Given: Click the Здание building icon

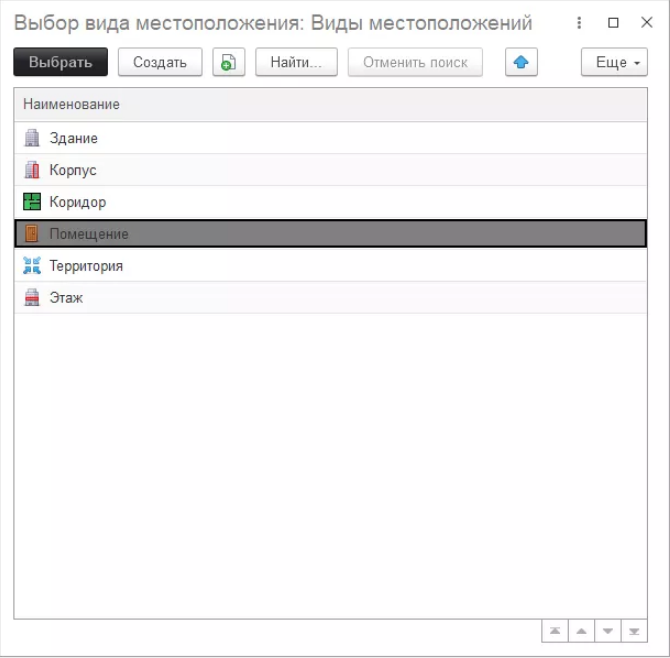Looking at the screenshot, I should point(32,138).
